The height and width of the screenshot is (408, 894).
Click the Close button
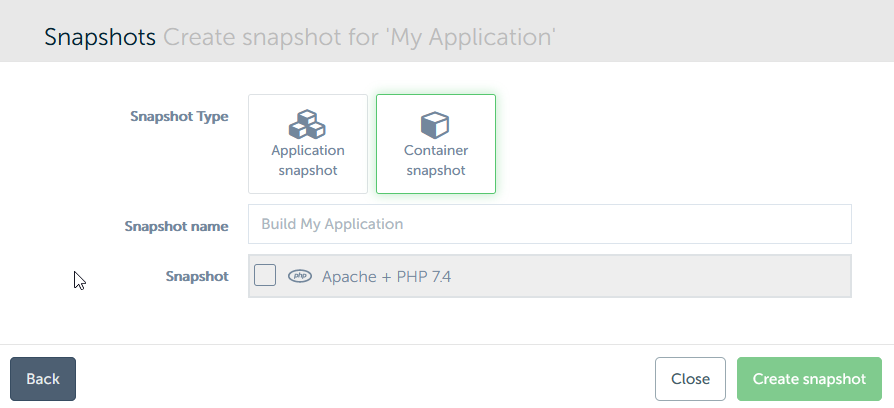pyautogui.click(x=690, y=379)
